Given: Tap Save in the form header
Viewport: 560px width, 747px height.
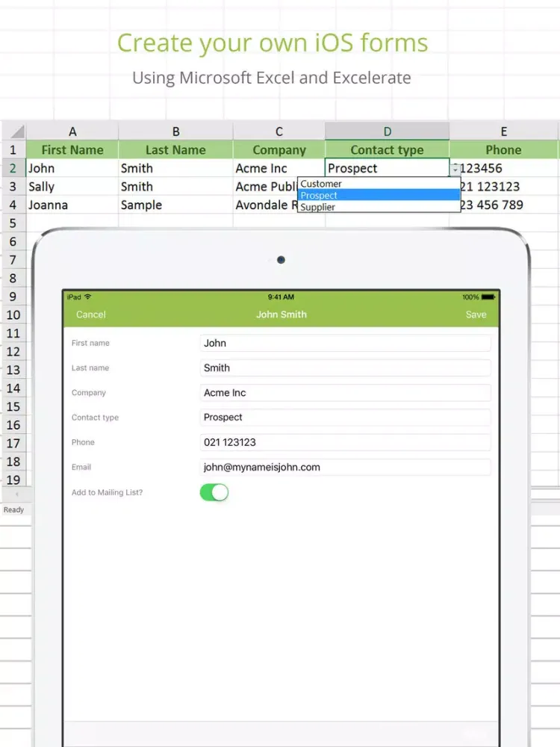Looking at the screenshot, I should pos(476,314).
